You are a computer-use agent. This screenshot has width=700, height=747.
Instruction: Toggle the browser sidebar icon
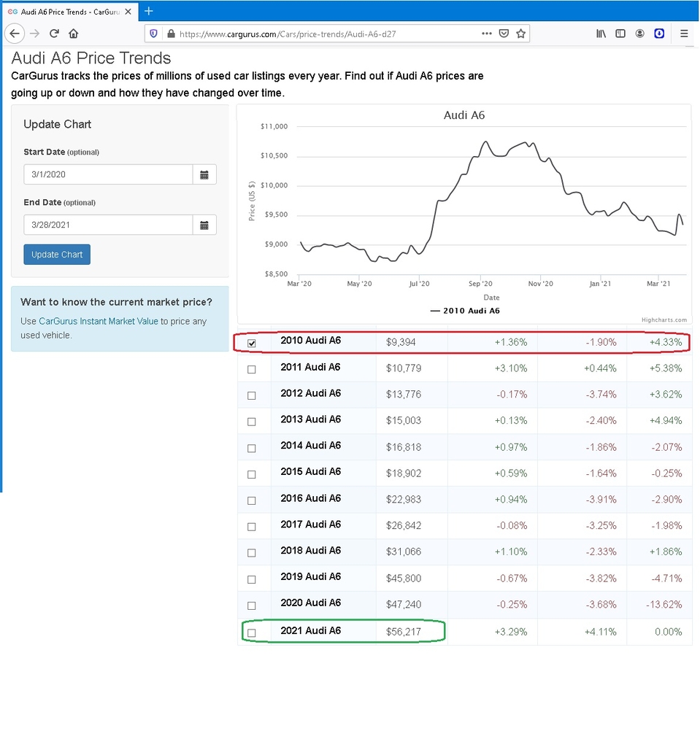[620, 34]
